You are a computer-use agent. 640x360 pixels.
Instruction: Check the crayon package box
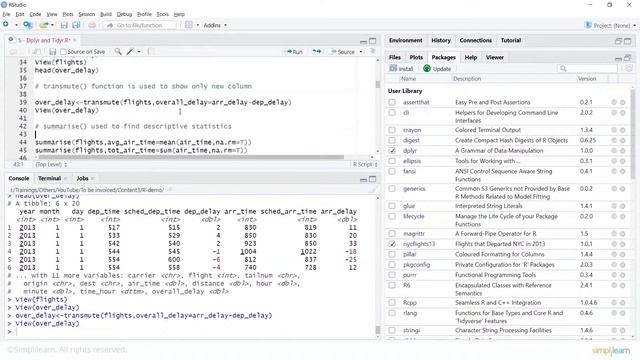392,130
